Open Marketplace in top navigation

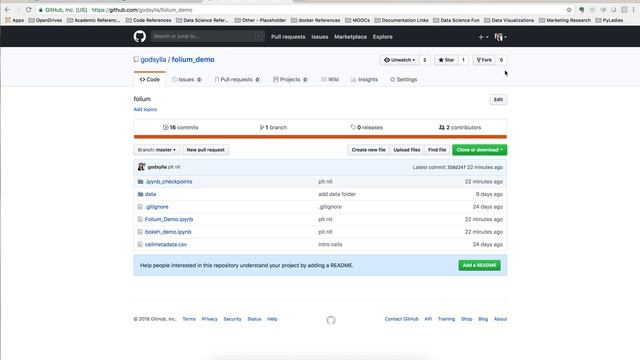351,37
